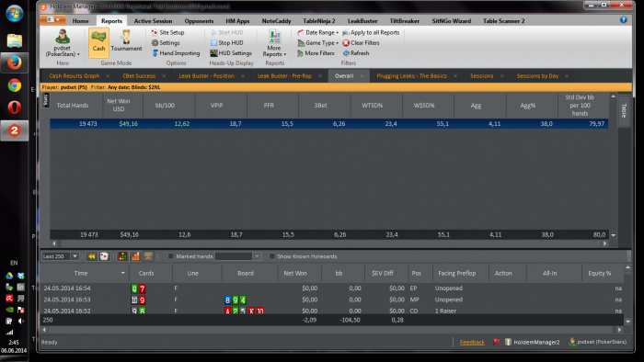The width and height of the screenshot is (644, 362).
Task: Click the red flag icon in status bar
Action: coord(496,342)
